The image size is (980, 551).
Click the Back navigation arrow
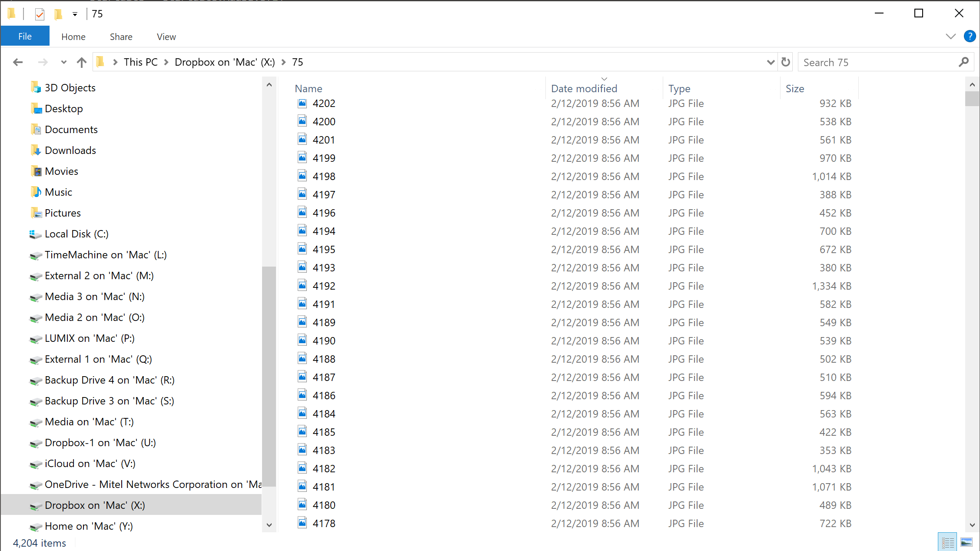(x=18, y=62)
